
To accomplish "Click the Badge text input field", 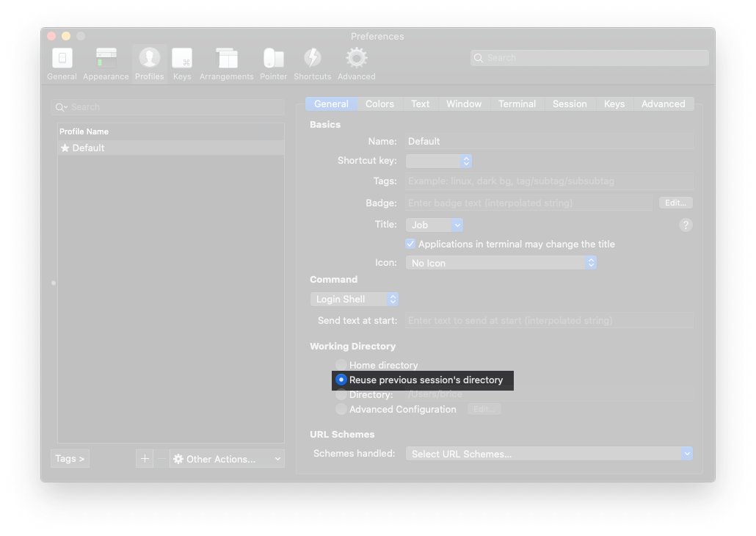I will click(529, 203).
